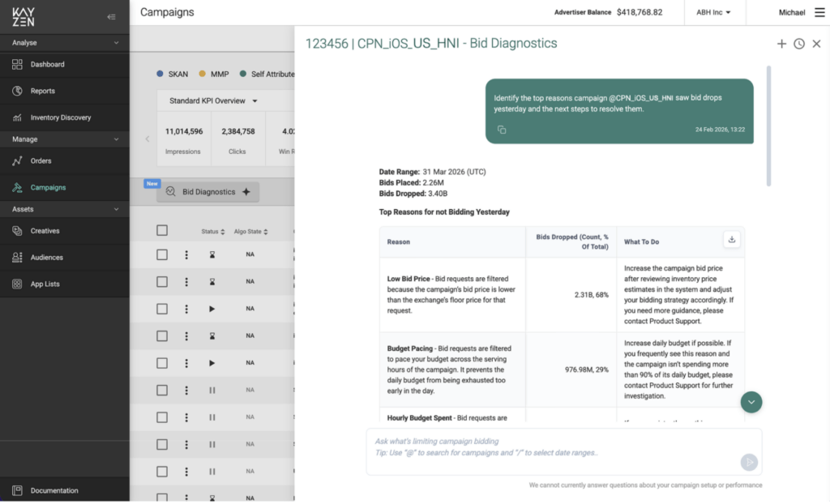Screen dimensions: 830x504
Task: Click the Documentation book icon
Action: point(17,491)
